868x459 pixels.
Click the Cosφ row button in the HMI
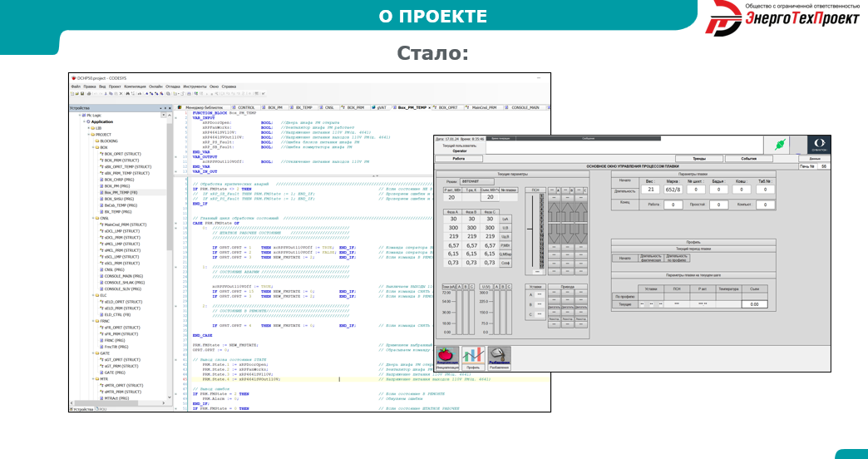pyautogui.click(x=505, y=263)
